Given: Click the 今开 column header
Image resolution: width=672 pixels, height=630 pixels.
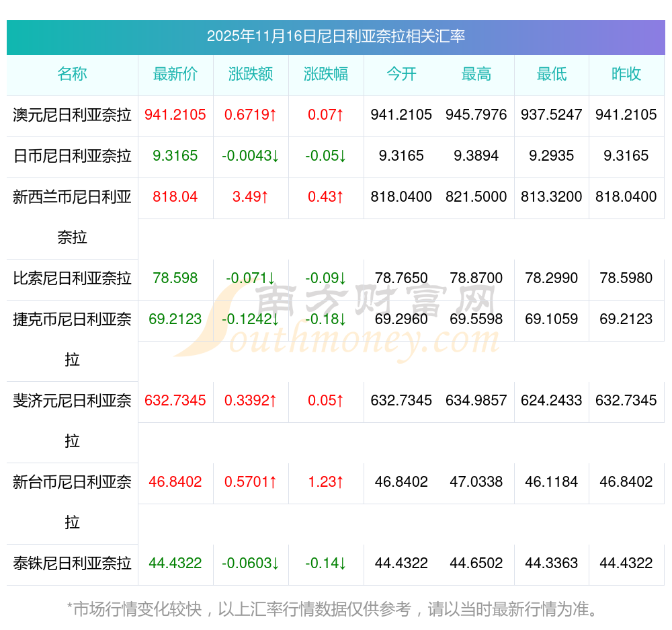Looking at the screenshot, I should coord(401,74).
